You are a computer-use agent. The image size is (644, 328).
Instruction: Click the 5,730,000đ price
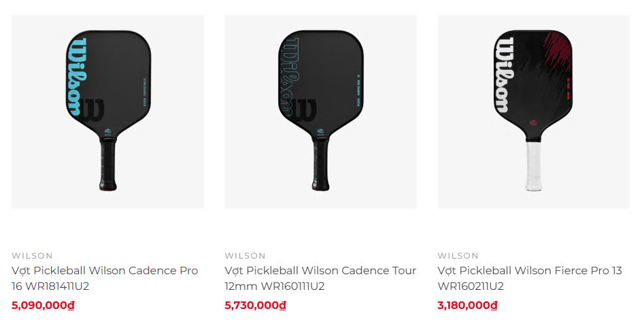[255, 305]
